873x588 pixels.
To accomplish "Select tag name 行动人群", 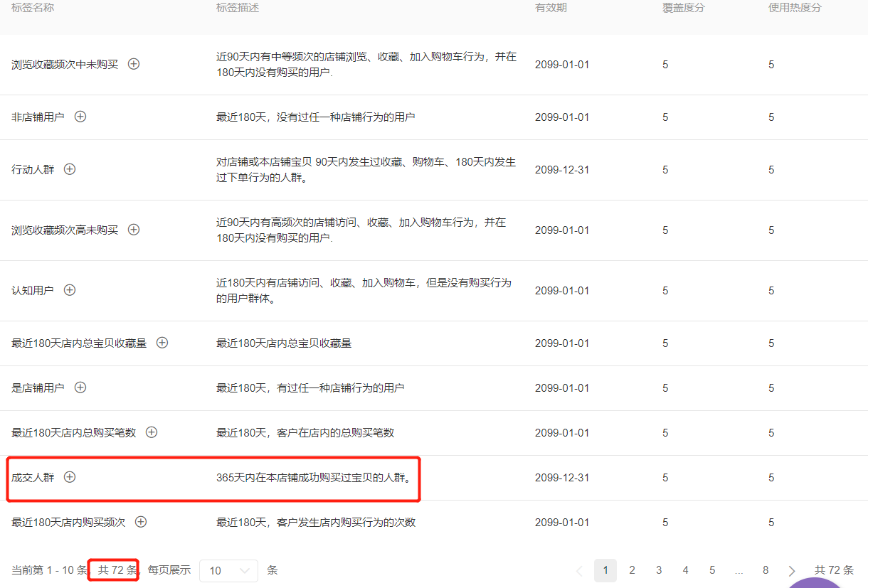I will 33,169.
